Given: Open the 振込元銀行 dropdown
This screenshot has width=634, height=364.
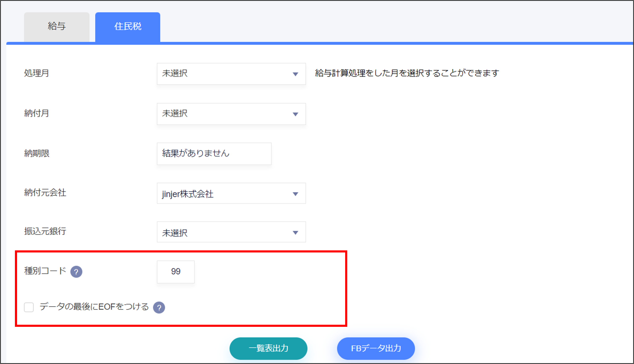Looking at the screenshot, I should coord(225,232).
